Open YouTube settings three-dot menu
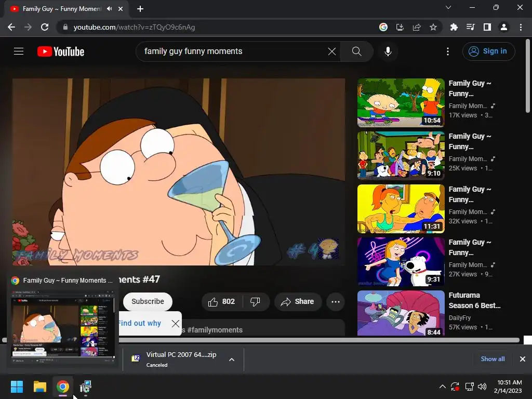Image resolution: width=532 pixels, height=399 pixels. pos(448,51)
